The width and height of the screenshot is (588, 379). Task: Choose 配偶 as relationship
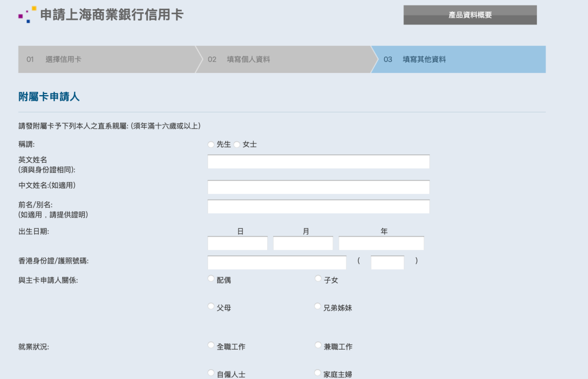click(x=211, y=278)
